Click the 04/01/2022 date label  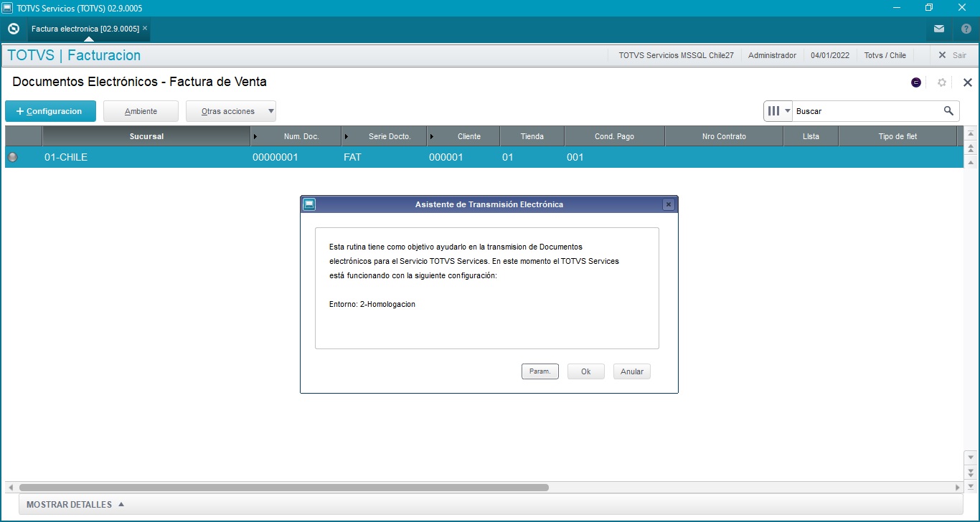pyautogui.click(x=830, y=55)
